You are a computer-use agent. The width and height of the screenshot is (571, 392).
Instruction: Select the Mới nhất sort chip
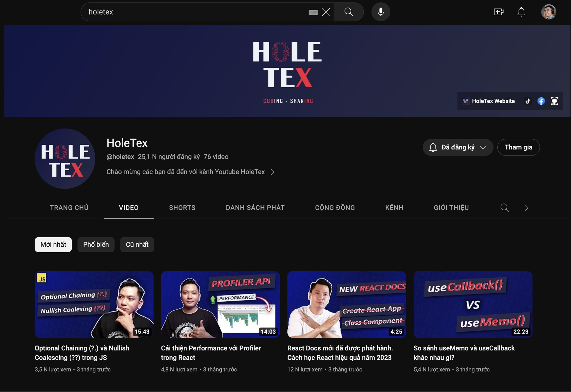[x=53, y=245]
